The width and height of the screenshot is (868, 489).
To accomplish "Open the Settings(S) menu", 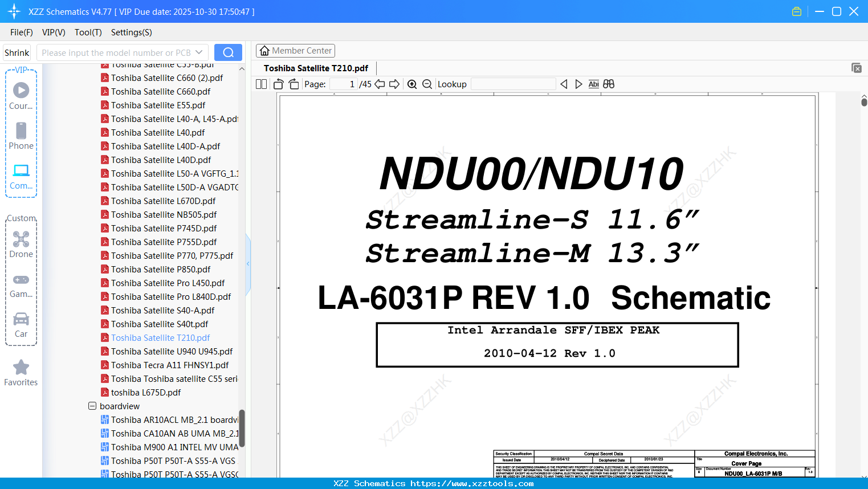I will pyautogui.click(x=132, y=32).
